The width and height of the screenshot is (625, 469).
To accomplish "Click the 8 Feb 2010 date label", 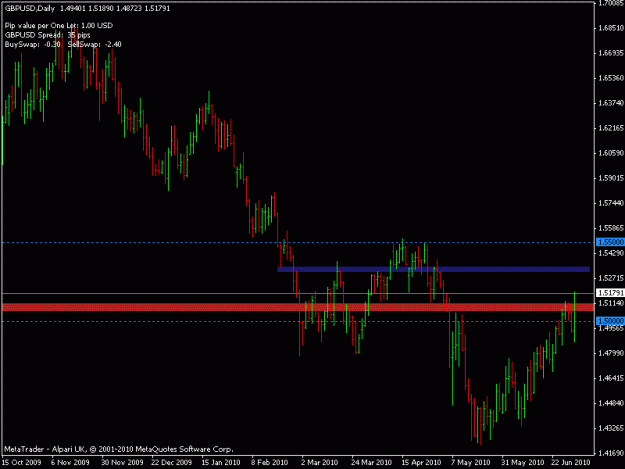I will tap(269, 462).
